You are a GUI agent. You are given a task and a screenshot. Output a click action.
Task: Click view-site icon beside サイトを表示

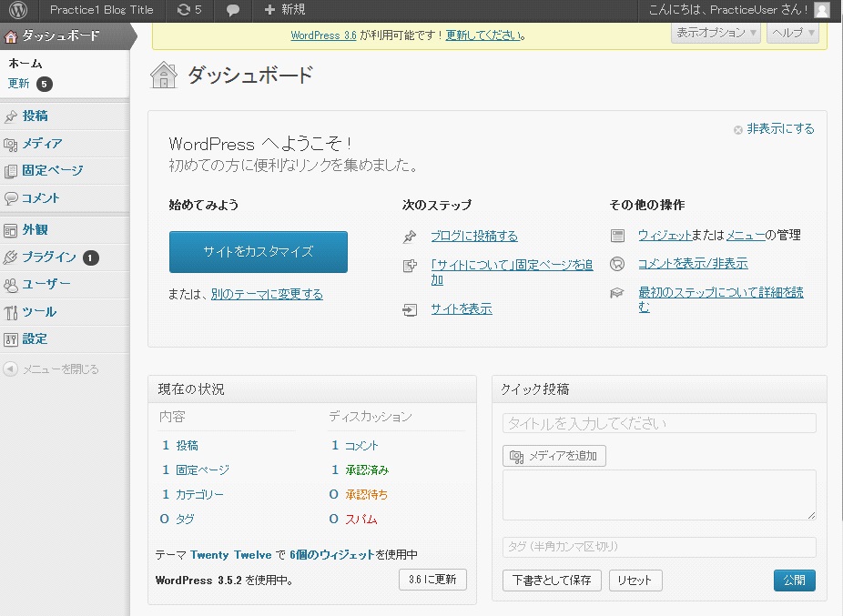(x=410, y=309)
